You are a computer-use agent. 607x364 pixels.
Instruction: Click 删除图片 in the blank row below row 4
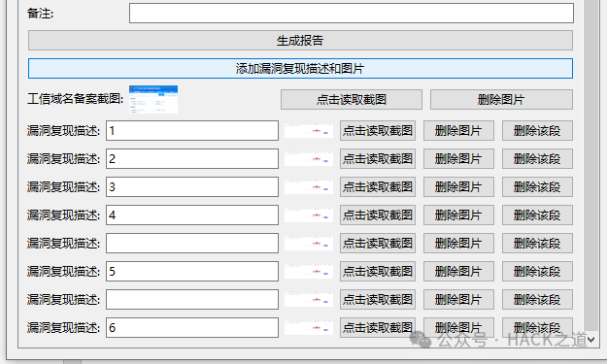coord(458,244)
